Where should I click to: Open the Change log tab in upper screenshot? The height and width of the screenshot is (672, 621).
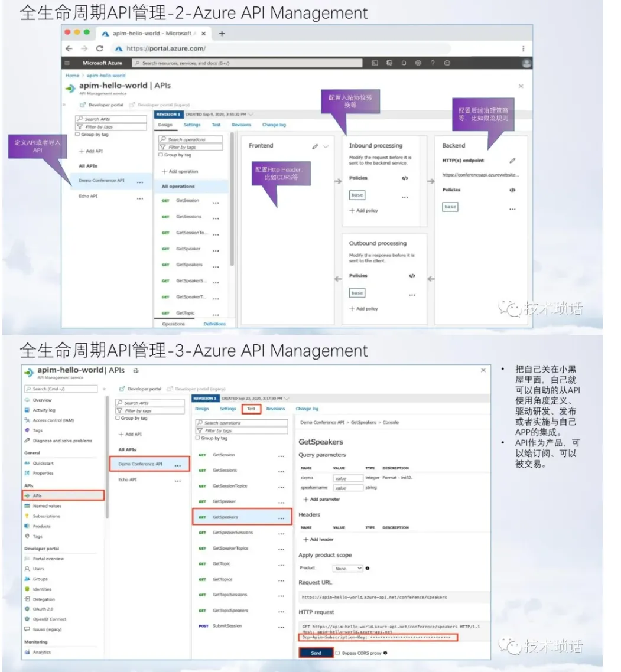tap(274, 125)
